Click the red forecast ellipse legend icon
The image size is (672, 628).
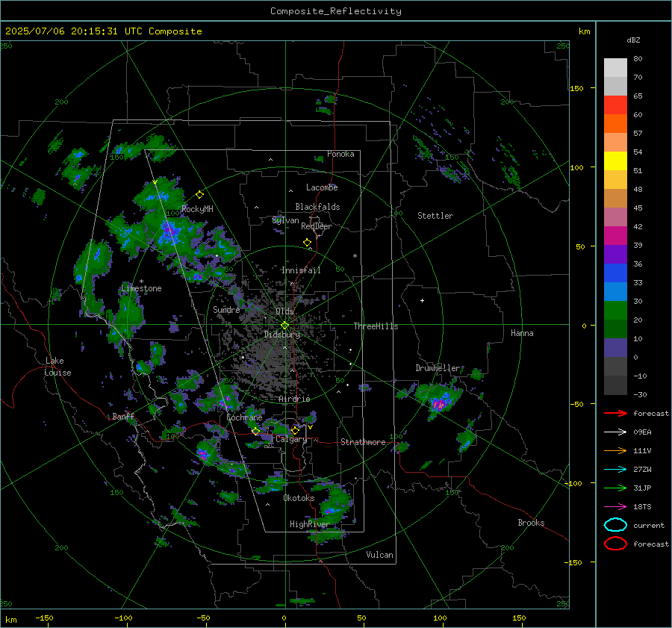tap(615, 544)
